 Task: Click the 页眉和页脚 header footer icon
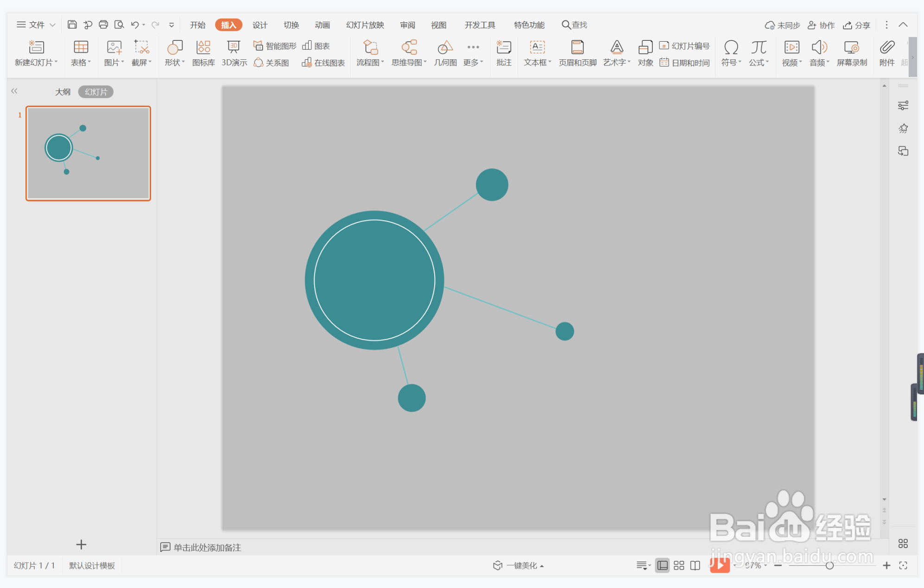(577, 53)
